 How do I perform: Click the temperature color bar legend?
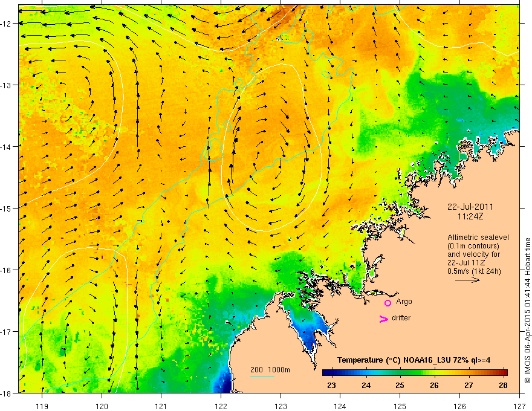click(415, 373)
